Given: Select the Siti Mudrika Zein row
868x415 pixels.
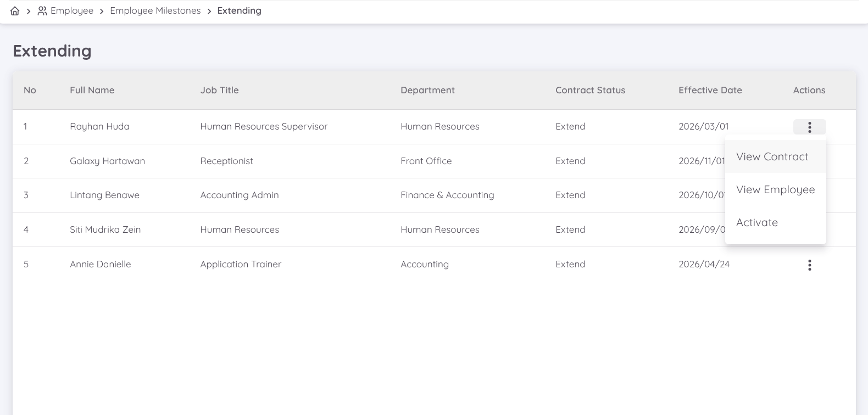Looking at the screenshot, I should 105,230.
